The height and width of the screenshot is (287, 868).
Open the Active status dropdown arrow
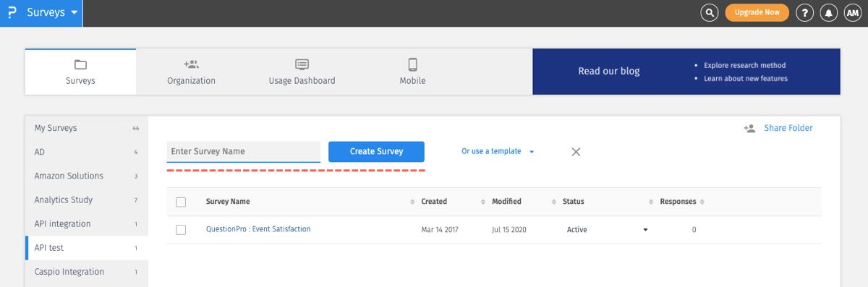[x=645, y=230]
